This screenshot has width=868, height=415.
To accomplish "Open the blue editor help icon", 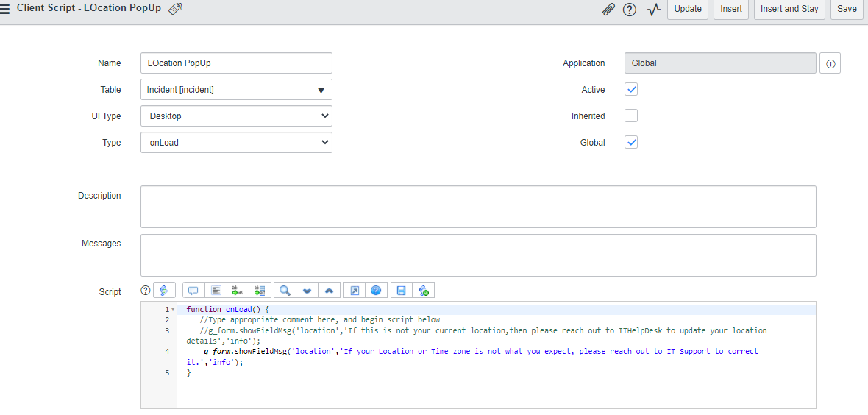I will 377,290.
